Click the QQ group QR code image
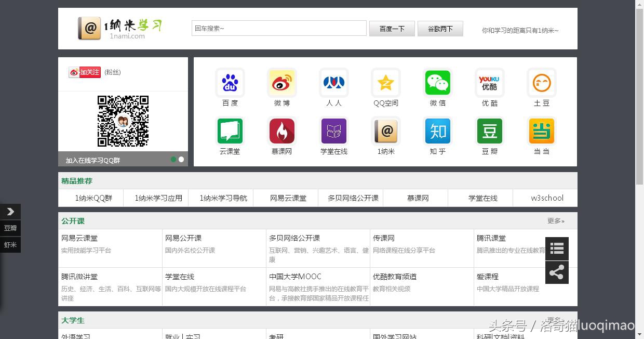This screenshot has height=339, width=644. tap(123, 121)
